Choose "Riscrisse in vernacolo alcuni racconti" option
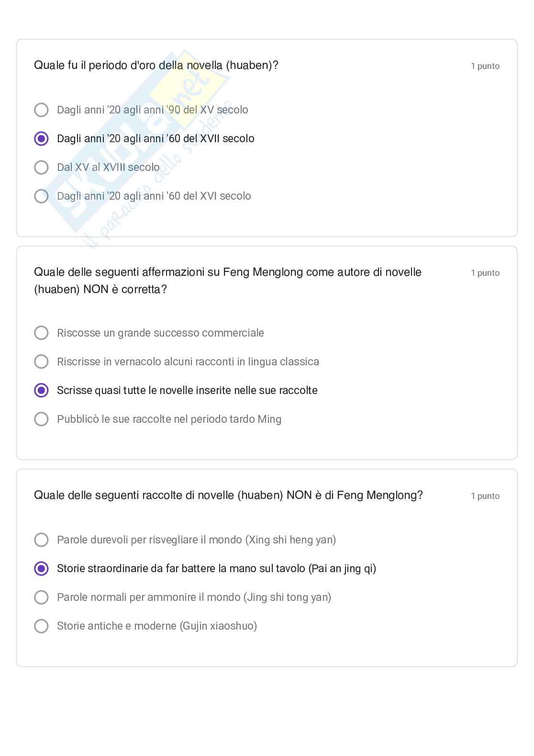534x756 pixels. [x=42, y=361]
